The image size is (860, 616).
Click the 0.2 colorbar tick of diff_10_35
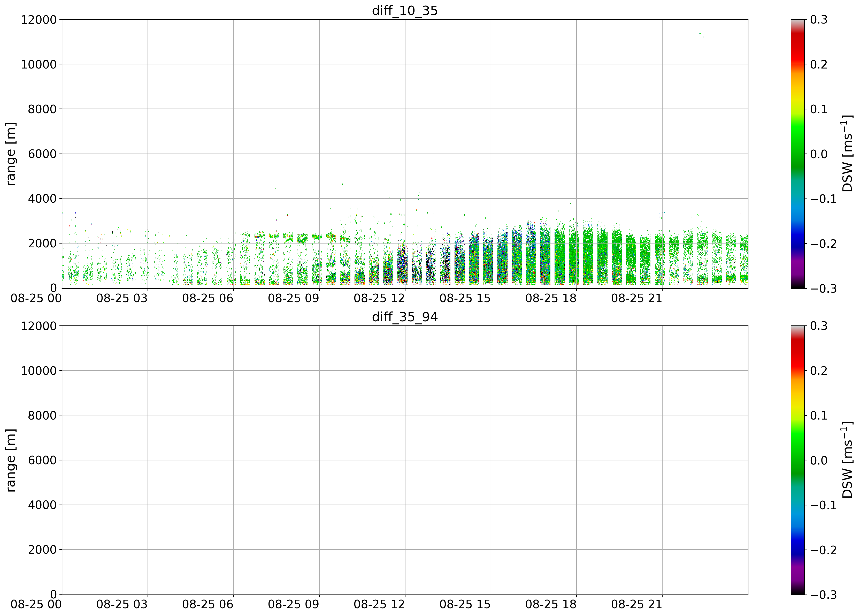[x=819, y=64]
